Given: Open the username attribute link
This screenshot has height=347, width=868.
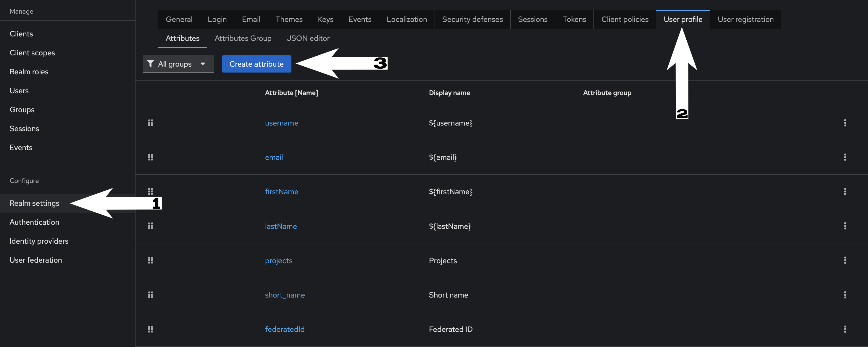Looking at the screenshot, I should click(281, 123).
